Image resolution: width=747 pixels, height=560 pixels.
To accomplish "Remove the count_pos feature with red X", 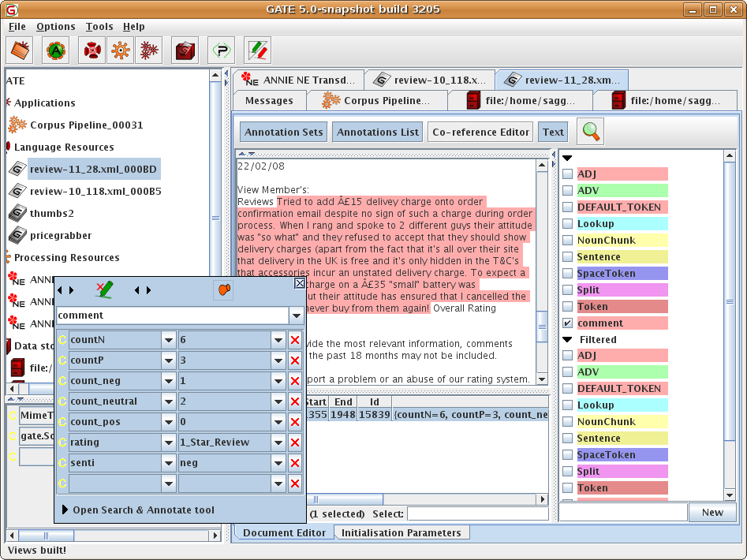I will coord(295,422).
